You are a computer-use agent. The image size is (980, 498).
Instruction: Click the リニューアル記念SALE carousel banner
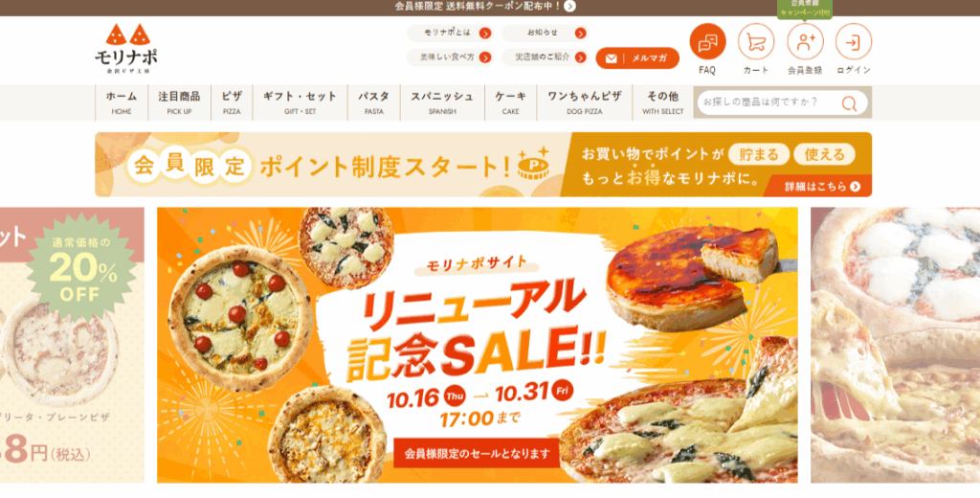477,346
